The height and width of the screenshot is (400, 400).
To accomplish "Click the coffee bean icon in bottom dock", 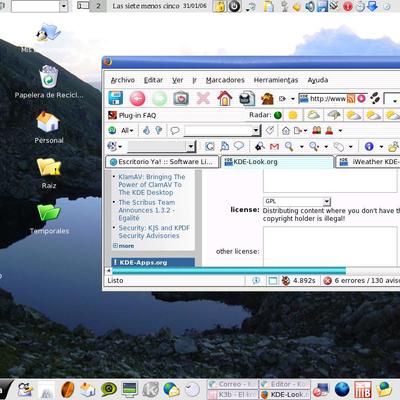I will [x=68, y=389].
